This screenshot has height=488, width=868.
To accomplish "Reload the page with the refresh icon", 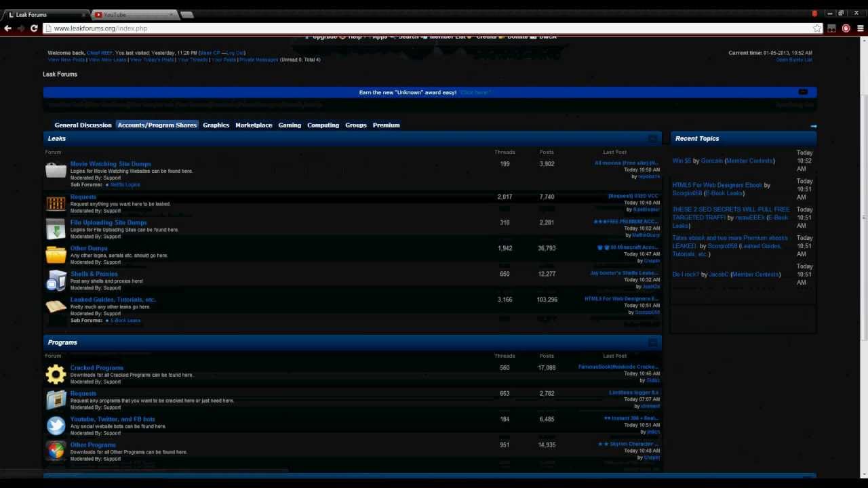I will pyautogui.click(x=34, y=28).
